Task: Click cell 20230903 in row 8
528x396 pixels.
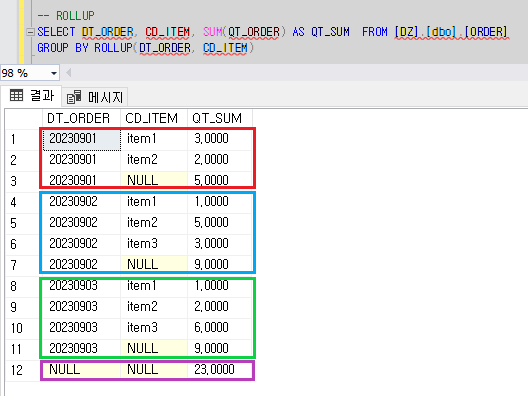Action: 81,286
